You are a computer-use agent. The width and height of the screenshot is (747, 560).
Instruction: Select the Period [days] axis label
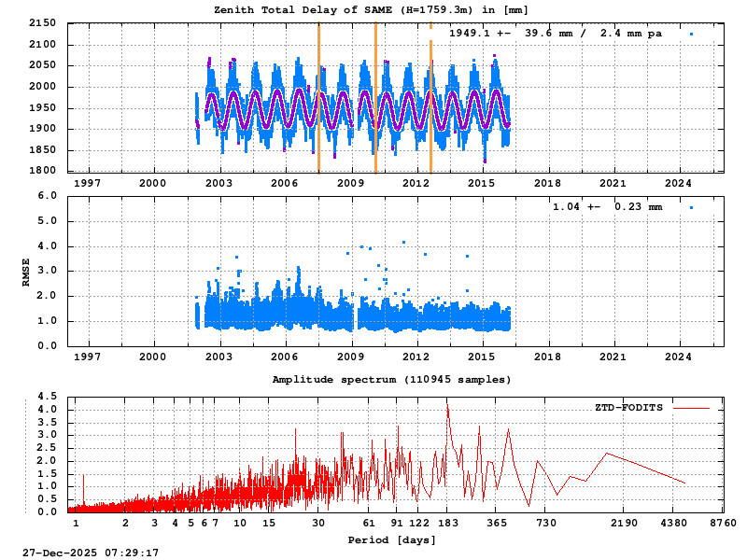coord(394,539)
